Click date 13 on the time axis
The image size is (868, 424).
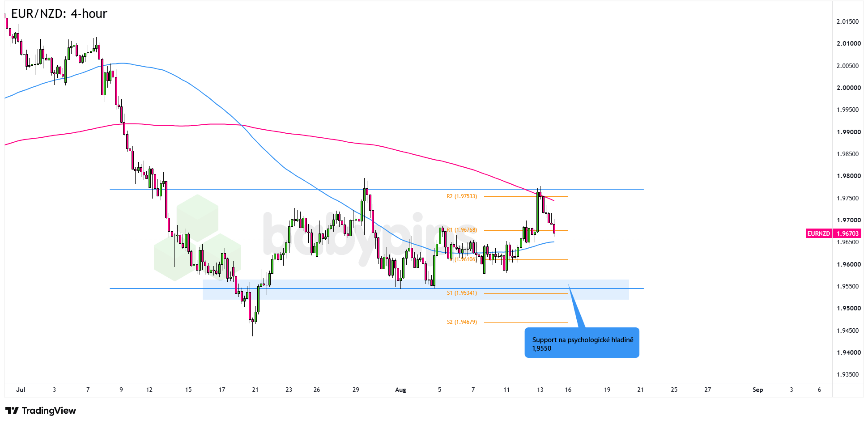pyautogui.click(x=540, y=390)
